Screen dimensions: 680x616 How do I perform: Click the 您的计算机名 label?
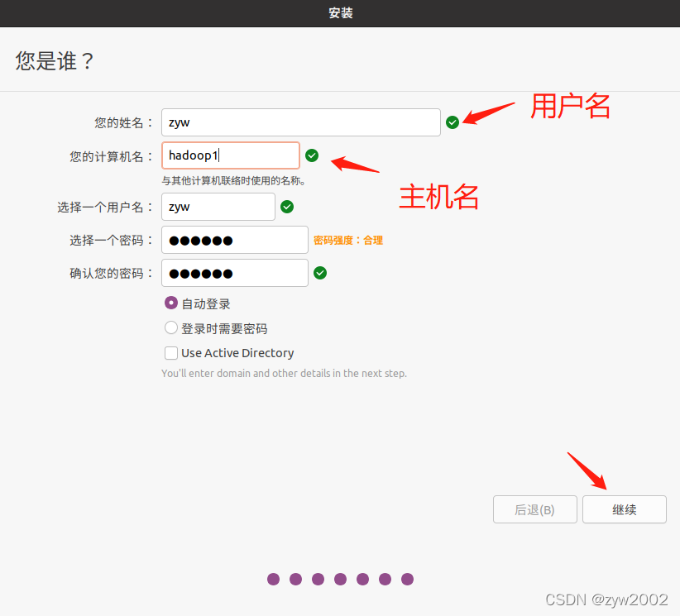pyautogui.click(x=111, y=156)
